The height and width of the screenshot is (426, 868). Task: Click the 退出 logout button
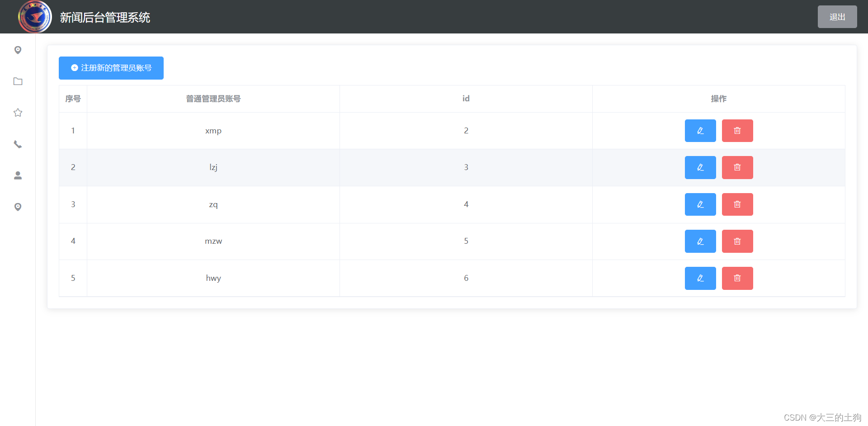(837, 17)
